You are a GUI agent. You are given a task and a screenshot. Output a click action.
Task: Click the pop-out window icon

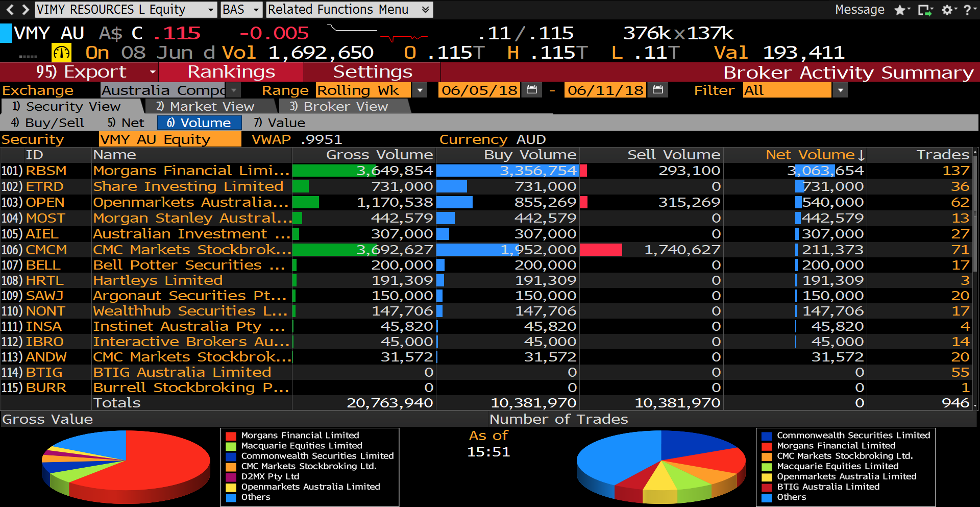[x=925, y=10]
